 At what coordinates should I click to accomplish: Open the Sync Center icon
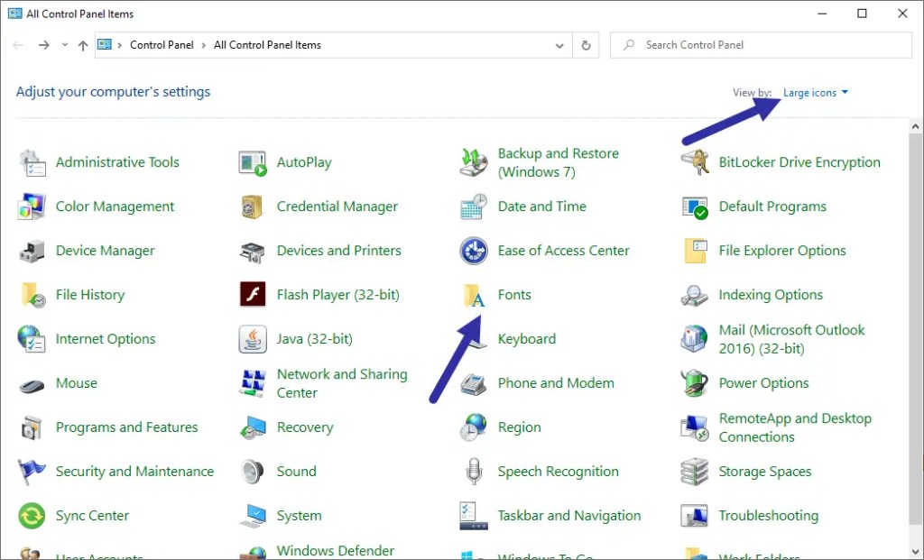[x=32, y=516]
